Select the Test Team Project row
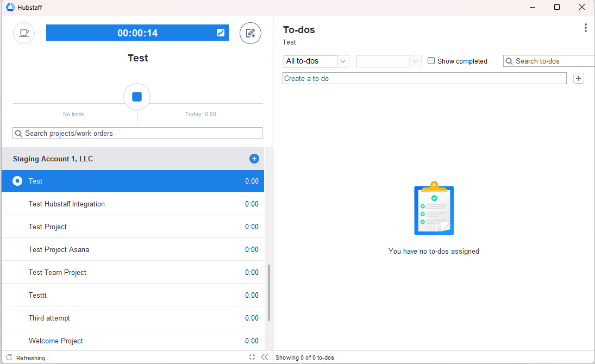Screen dimensions: 595x364 point(133,272)
